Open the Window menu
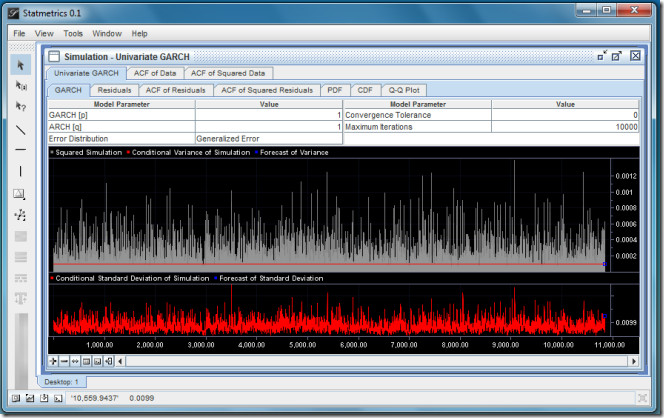 pos(107,33)
